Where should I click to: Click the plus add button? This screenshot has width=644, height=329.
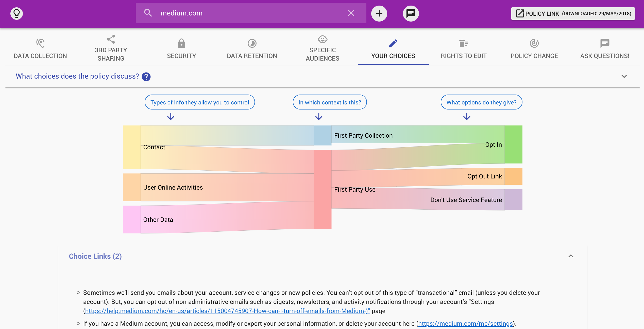(x=379, y=13)
